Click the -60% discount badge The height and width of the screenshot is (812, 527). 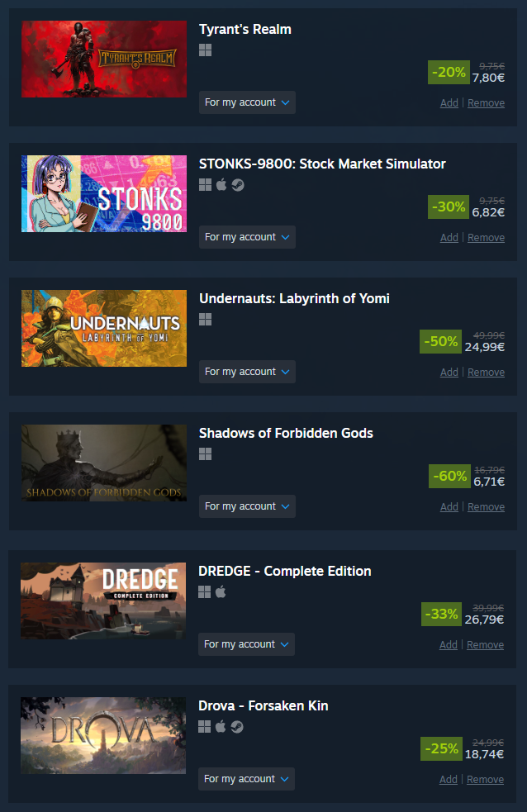point(449,476)
